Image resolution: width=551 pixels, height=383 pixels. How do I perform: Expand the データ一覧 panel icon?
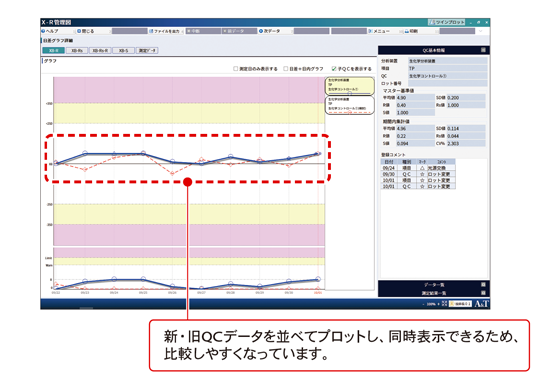[484, 285]
